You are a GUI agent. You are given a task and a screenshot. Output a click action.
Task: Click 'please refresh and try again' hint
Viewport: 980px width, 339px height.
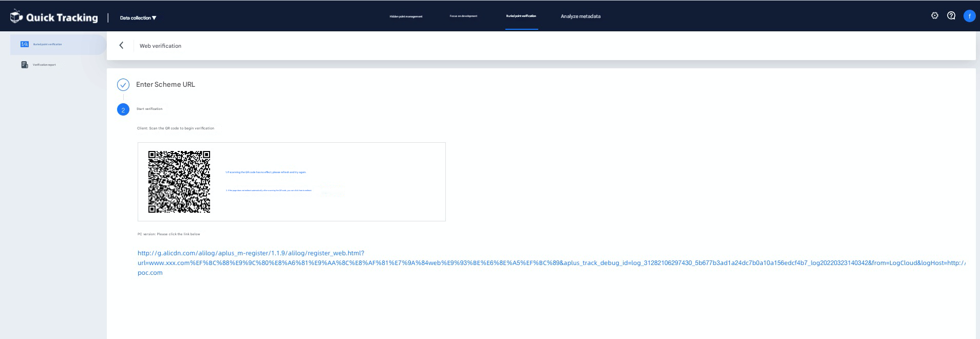tap(289, 172)
